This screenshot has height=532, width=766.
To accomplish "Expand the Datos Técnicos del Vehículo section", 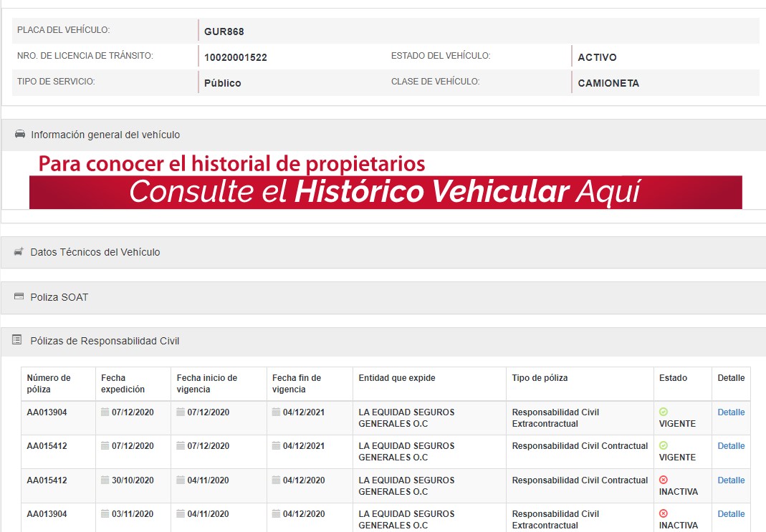I will pos(95,252).
